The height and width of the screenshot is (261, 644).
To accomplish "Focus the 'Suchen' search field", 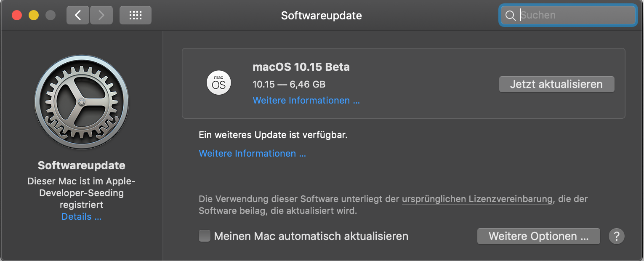I will pyautogui.click(x=576, y=16).
